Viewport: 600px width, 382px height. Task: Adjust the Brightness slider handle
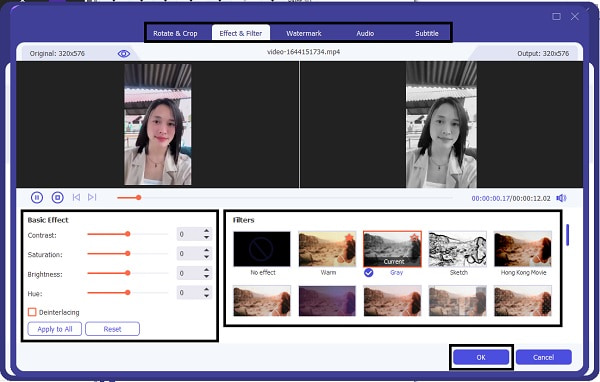128,273
